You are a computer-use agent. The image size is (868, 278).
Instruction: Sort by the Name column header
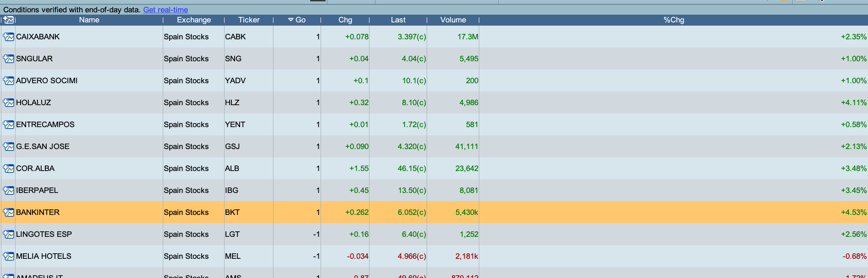[x=89, y=20]
